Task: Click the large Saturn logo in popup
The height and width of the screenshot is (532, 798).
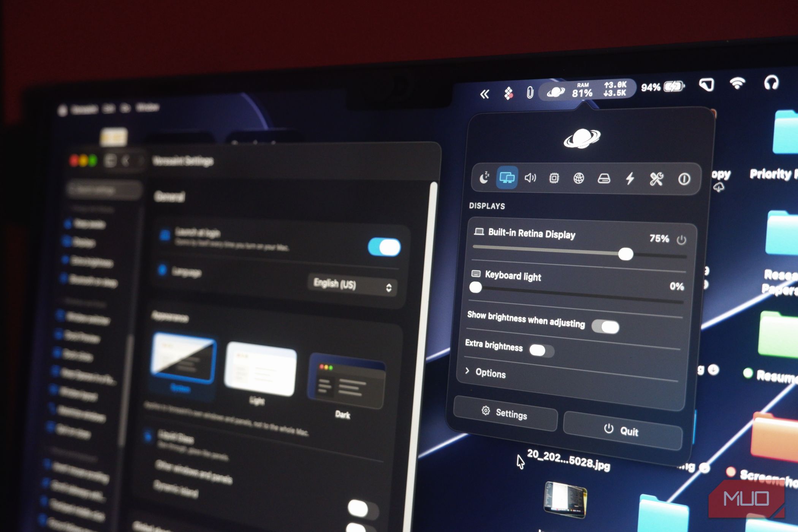Action: tap(582, 138)
